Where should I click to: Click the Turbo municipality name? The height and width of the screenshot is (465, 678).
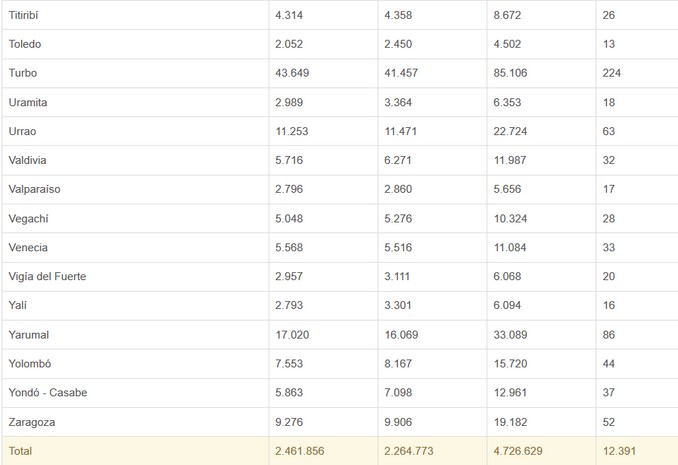pyautogui.click(x=22, y=73)
